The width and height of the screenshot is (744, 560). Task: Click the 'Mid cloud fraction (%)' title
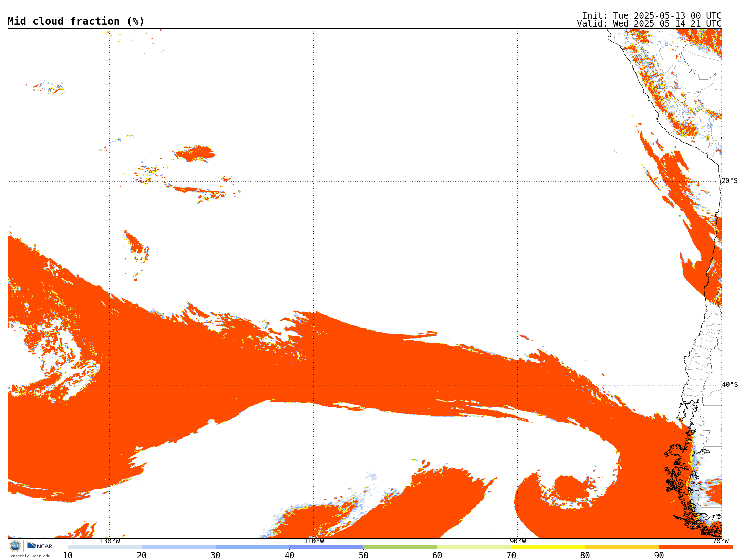tap(76, 21)
